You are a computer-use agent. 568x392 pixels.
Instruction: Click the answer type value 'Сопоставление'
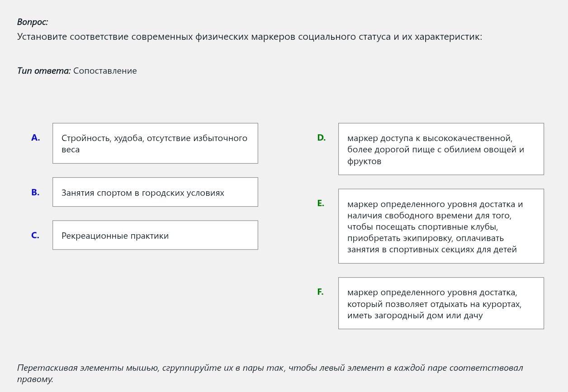(x=105, y=71)
